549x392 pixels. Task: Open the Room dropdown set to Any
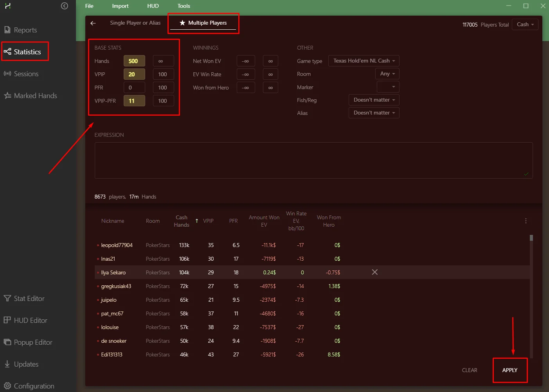[x=387, y=74]
